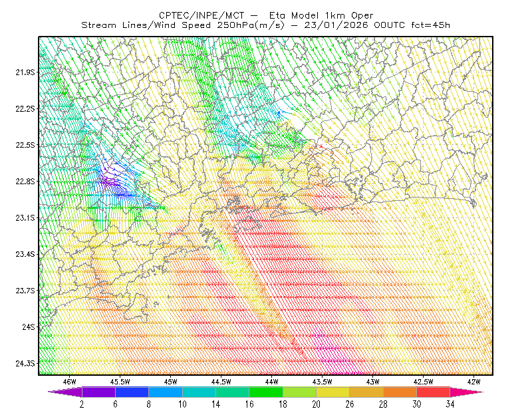Click the purple 2–6 m/s legend swatch
This screenshot has width=532, height=411.
[98, 392]
